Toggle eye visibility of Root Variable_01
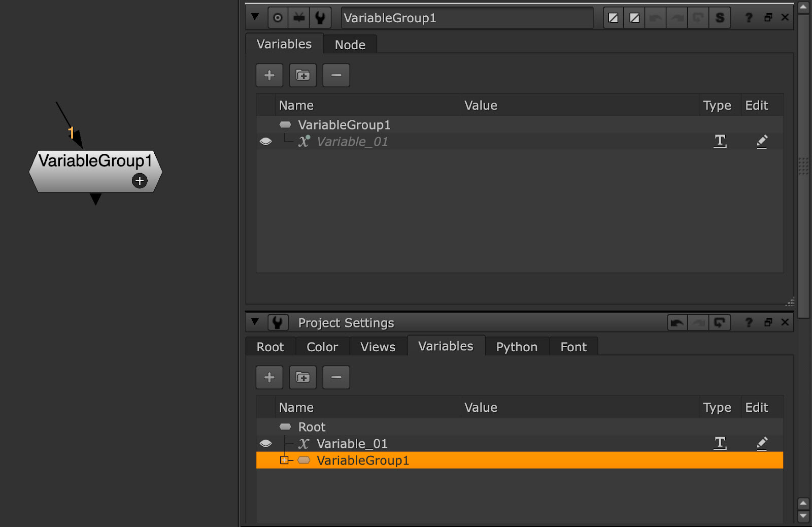 (x=266, y=444)
